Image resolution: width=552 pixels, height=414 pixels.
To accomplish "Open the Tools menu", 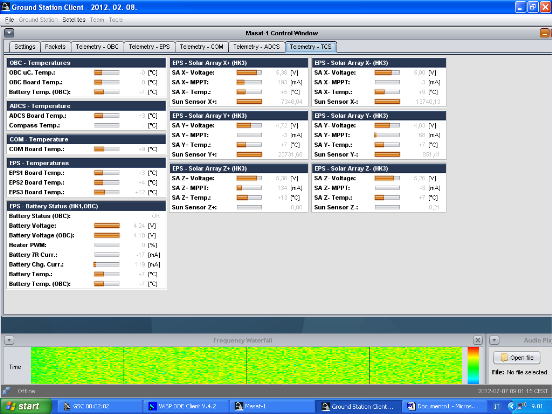I will point(115,20).
